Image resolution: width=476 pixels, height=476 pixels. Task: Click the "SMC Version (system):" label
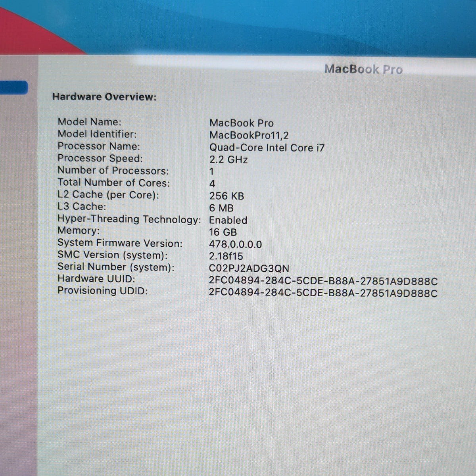coord(113,255)
